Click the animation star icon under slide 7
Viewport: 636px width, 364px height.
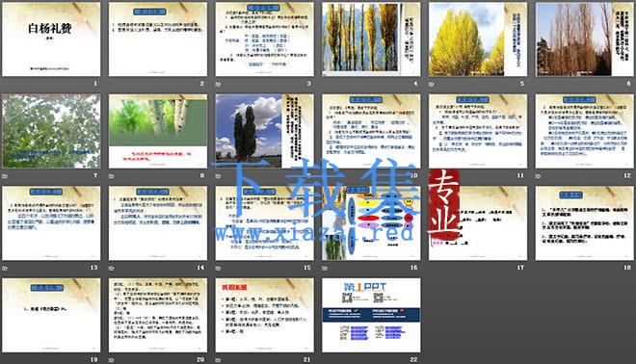click(5, 176)
